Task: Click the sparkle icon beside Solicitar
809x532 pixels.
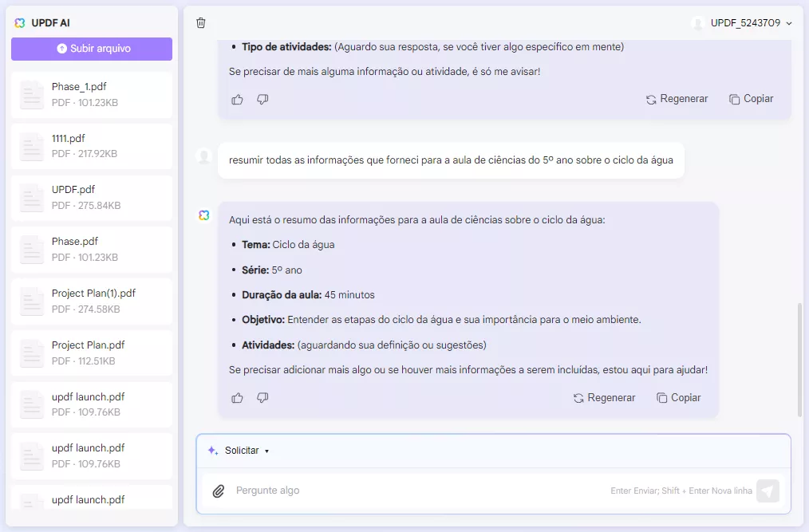Action: click(211, 451)
